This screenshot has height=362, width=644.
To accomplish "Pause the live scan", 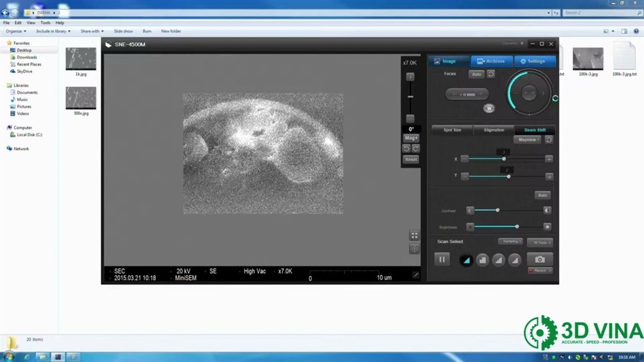I will point(442,260).
